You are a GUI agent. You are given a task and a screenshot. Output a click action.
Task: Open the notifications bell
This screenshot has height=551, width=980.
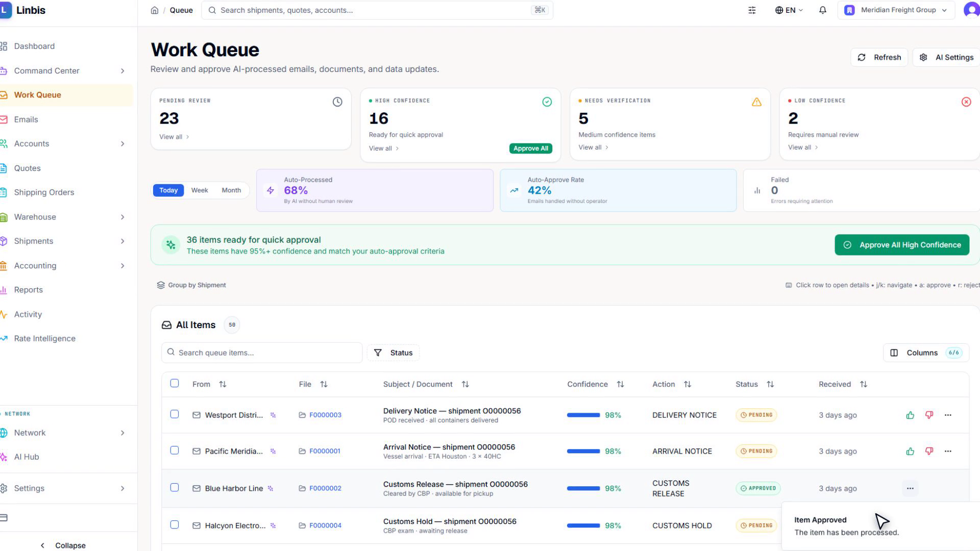tap(822, 10)
